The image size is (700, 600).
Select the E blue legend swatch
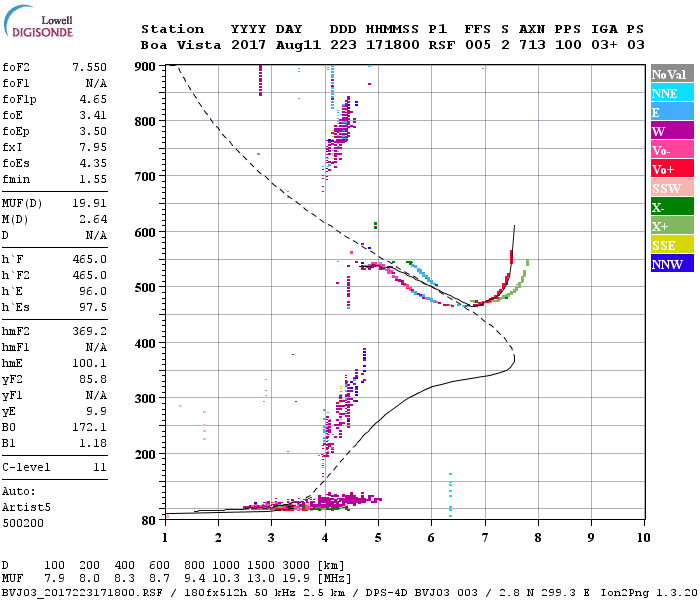(672, 112)
